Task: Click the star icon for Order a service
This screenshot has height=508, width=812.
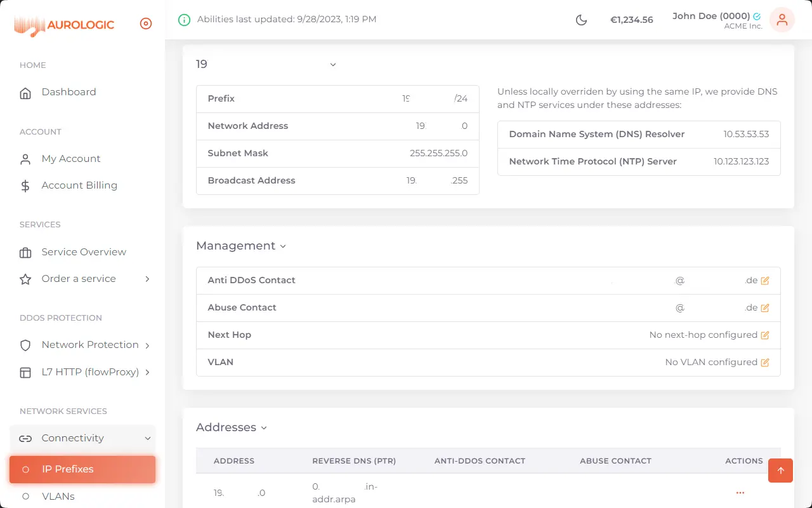Action: point(25,278)
